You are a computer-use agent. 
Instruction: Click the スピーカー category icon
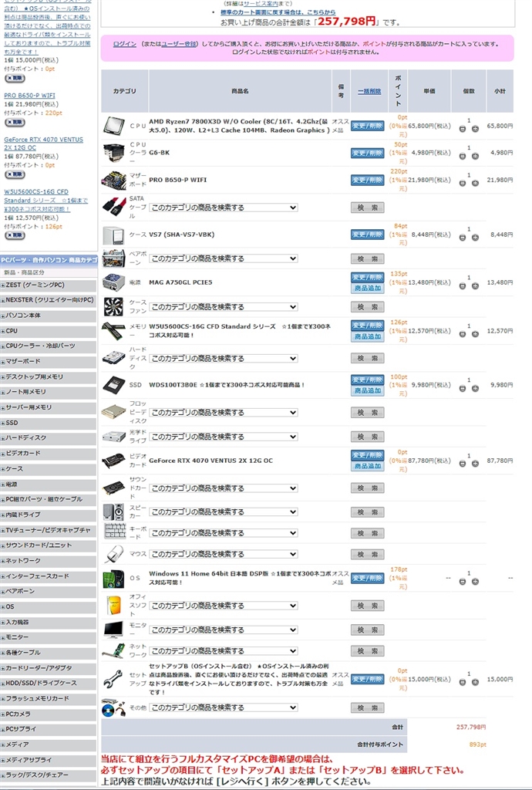[114, 512]
